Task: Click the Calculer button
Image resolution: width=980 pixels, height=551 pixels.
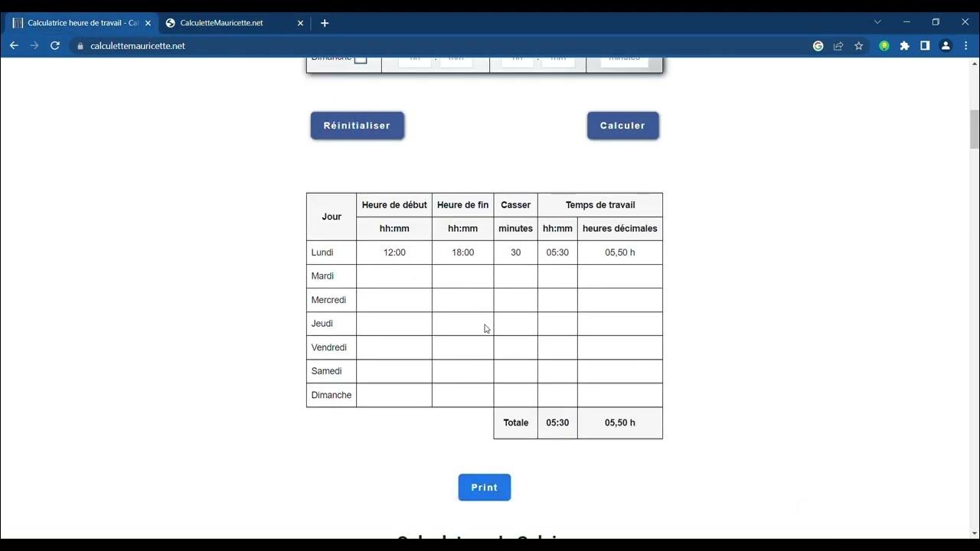Action: tap(622, 126)
